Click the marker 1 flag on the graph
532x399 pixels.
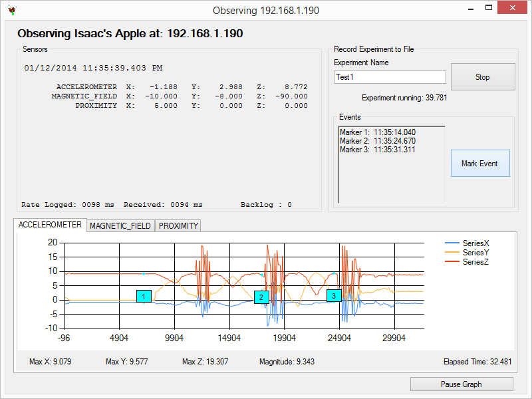(144, 297)
